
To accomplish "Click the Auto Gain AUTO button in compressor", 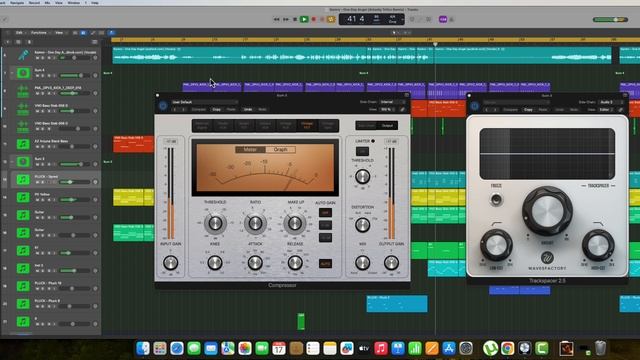I will coord(325,264).
